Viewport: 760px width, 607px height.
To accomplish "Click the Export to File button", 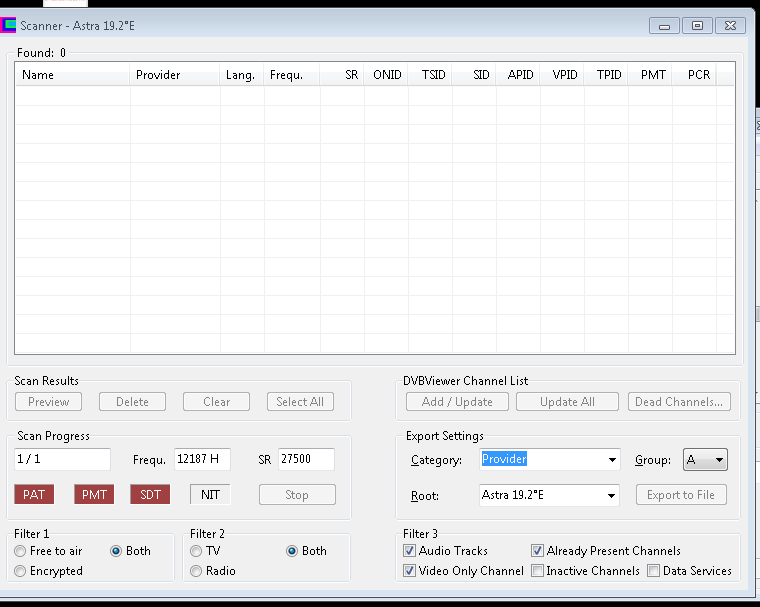I will 681,495.
